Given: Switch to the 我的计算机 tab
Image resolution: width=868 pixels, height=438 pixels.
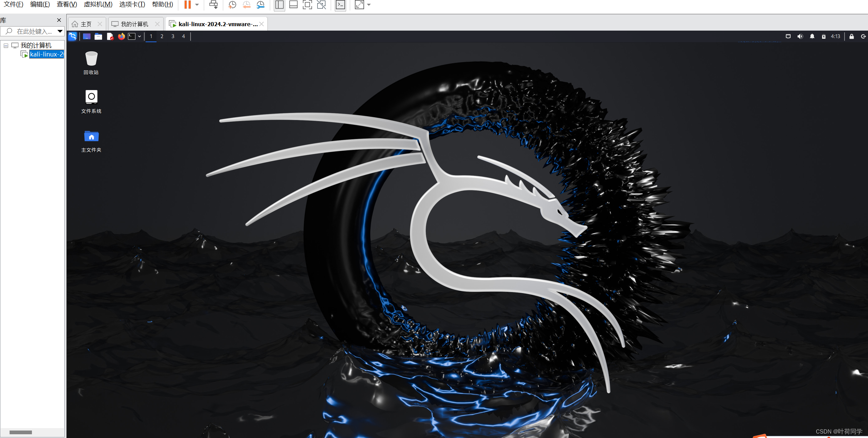Looking at the screenshot, I should coord(135,24).
